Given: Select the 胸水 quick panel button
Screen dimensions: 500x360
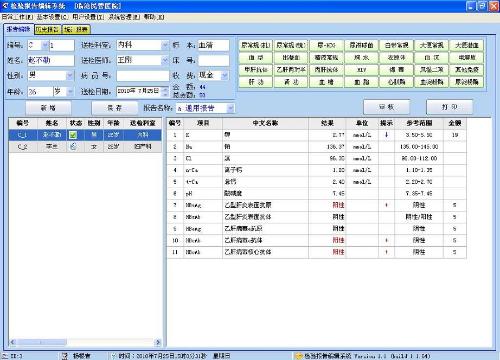Looking at the screenshot, I should (361, 57).
